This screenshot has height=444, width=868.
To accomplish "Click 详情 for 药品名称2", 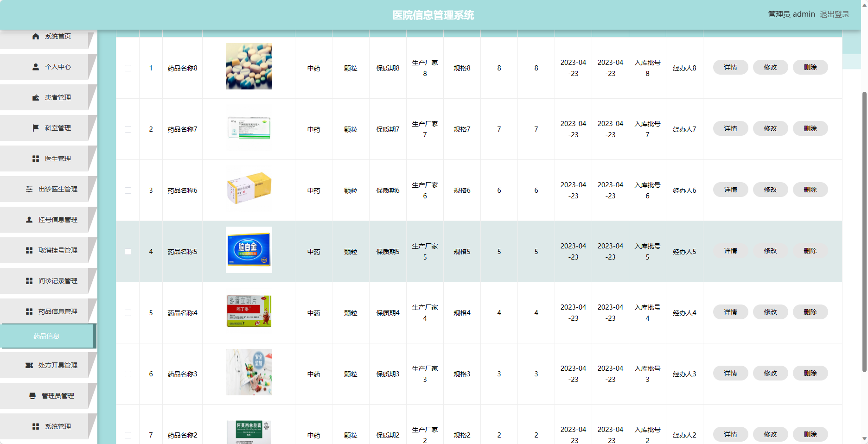I will coord(730,434).
